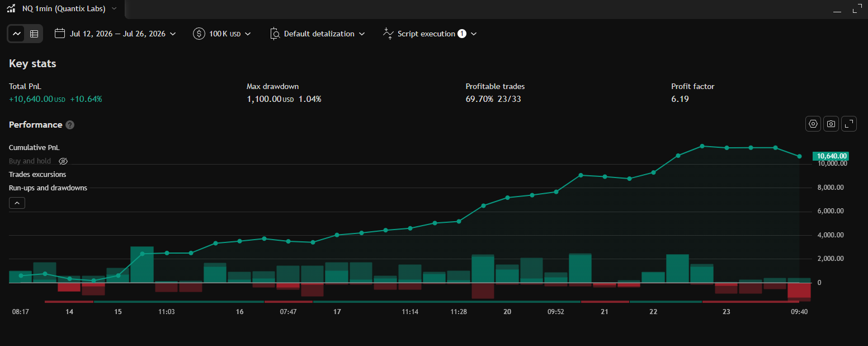The width and height of the screenshot is (868, 346).
Task: Click the Script execution count badge 1
Action: (462, 34)
